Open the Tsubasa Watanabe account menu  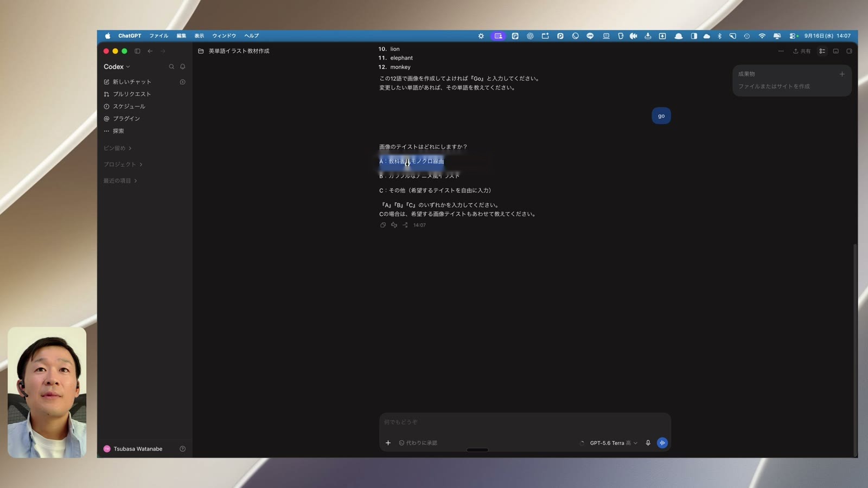(x=133, y=449)
